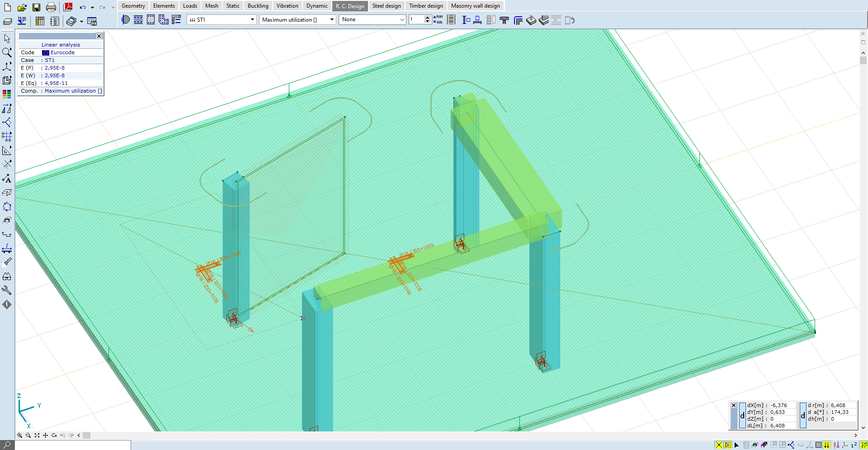Click the binoculars find icon in sidebar
This screenshot has width=868, height=450.
[x=7, y=277]
